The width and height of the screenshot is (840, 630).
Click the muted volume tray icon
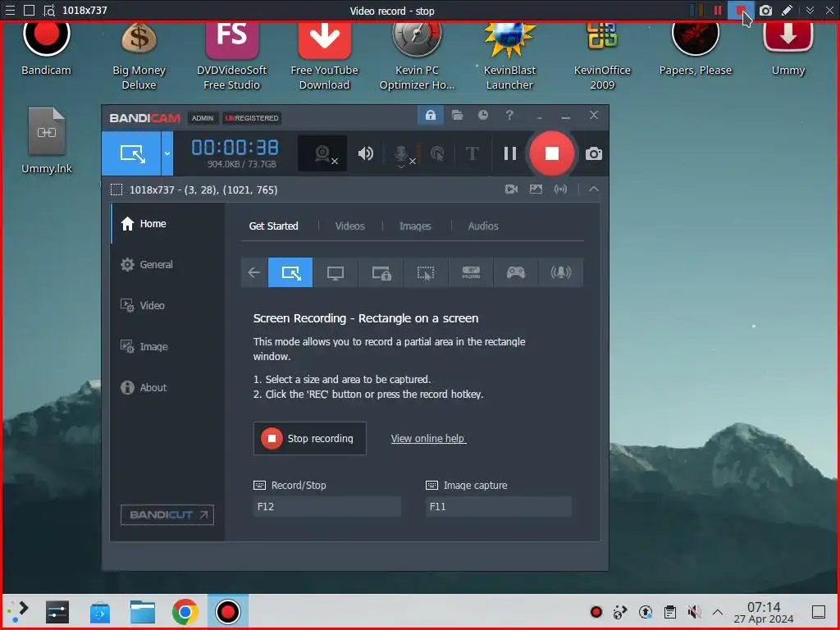pos(695,612)
